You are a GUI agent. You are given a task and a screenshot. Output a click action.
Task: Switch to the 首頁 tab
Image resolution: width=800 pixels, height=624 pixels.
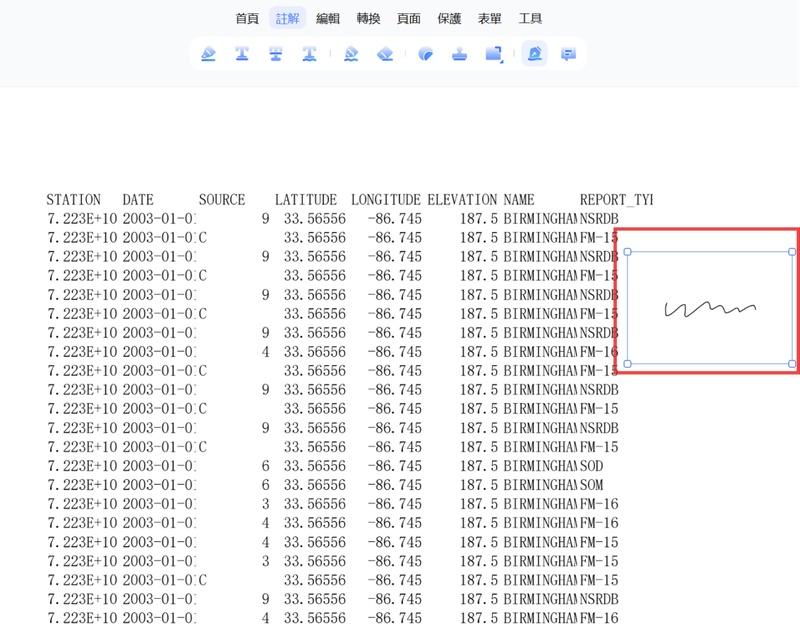click(247, 18)
